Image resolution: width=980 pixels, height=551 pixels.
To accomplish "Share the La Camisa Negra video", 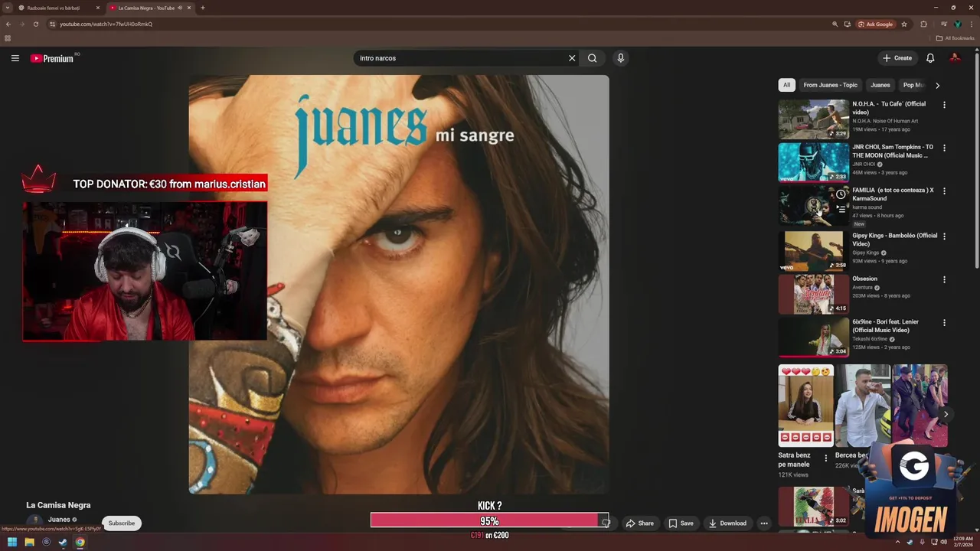I will click(x=639, y=523).
